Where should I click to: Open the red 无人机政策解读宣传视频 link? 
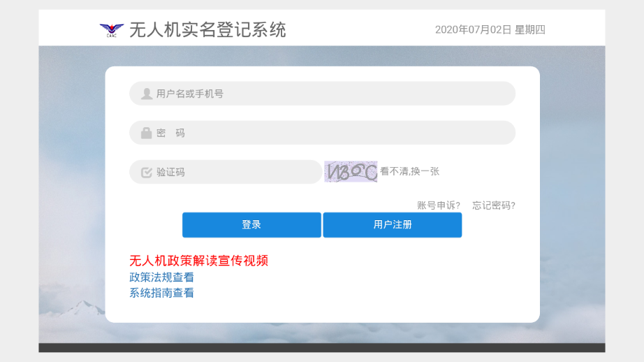point(199,261)
